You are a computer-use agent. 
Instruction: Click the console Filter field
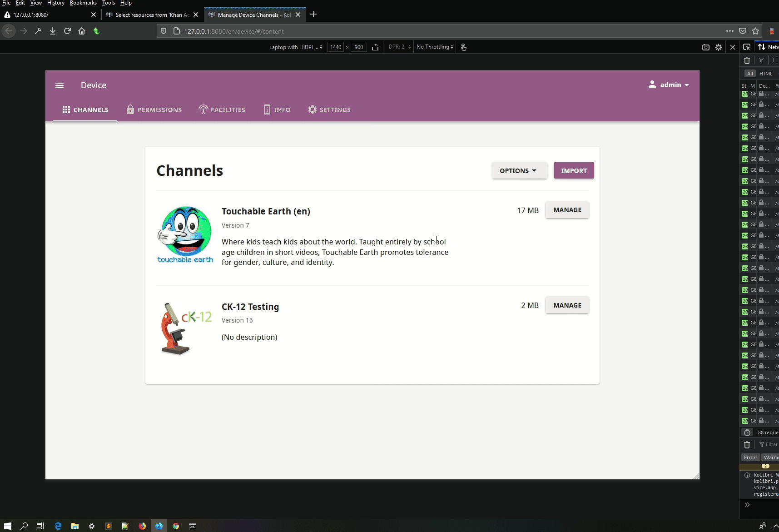pos(769,444)
